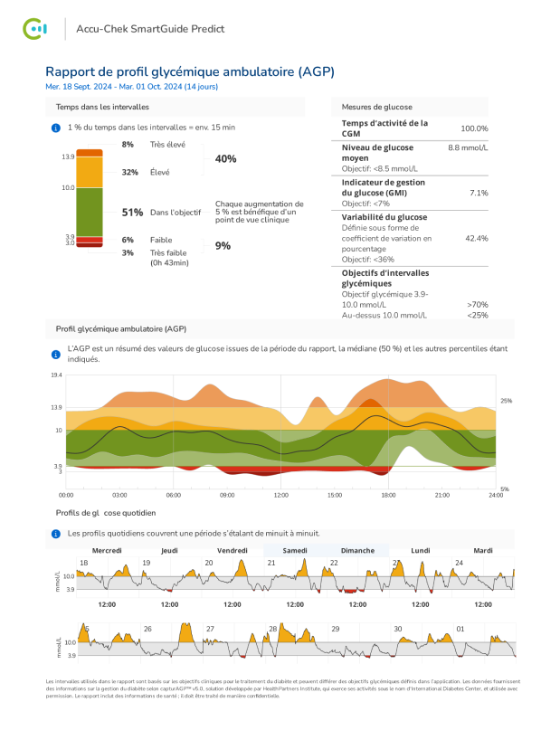Click the yellow-orange high bar segment
The height and width of the screenshot is (740, 560).
pyautogui.click(x=90, y=172)
